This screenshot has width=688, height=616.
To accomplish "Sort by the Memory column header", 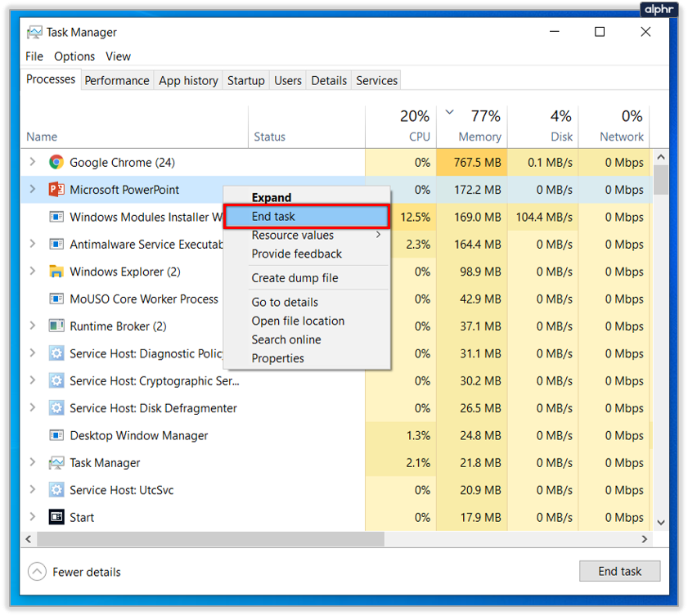I will [x=472, y=126].
